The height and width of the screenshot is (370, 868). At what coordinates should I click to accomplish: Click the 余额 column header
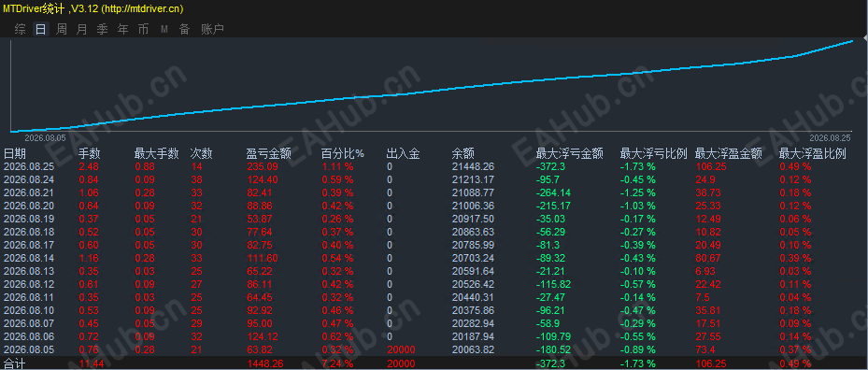point(462,154)
